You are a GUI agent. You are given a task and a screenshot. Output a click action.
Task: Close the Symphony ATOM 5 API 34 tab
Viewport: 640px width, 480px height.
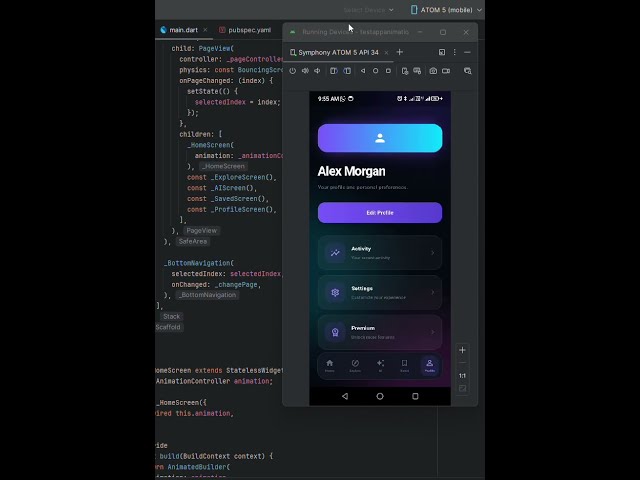coord(386,52)
